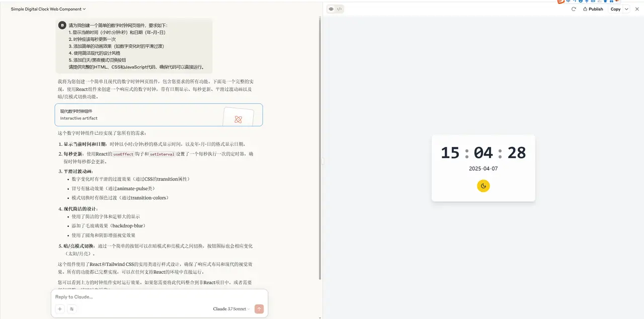This screenshot has height=319, width=644.
Task: Click the setInterval code snippet
Action: (x=162, y=154)
